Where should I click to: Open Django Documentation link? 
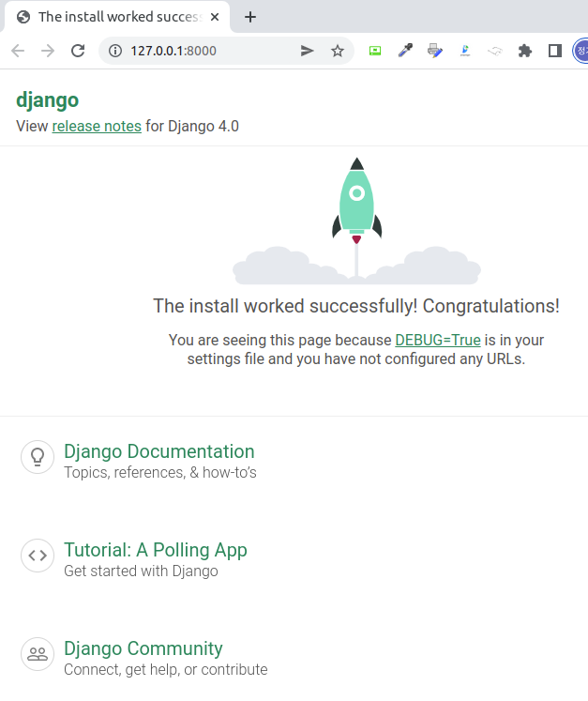(x=159, y=451)
